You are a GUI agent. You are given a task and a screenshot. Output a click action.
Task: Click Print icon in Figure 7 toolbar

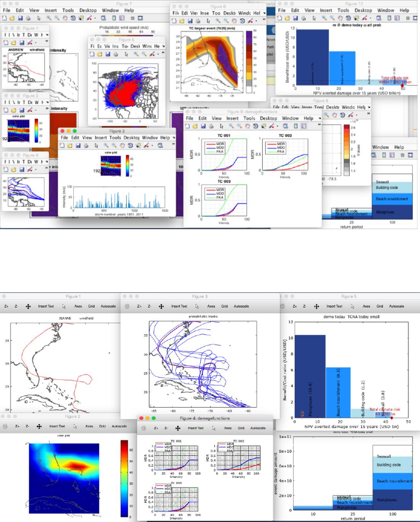point(28,18)
